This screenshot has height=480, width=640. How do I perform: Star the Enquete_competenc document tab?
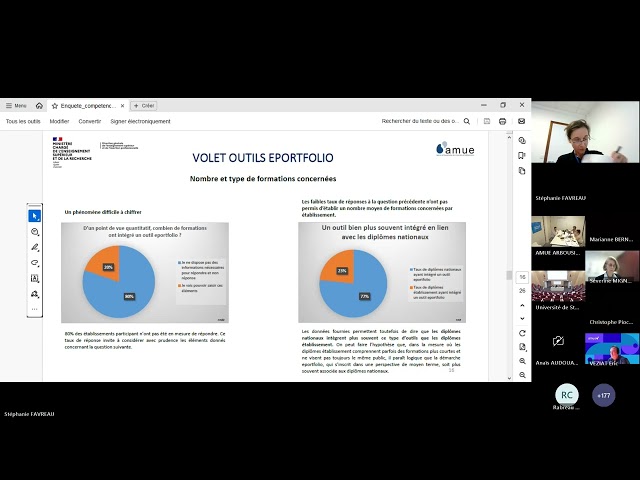tap(55, 106)
